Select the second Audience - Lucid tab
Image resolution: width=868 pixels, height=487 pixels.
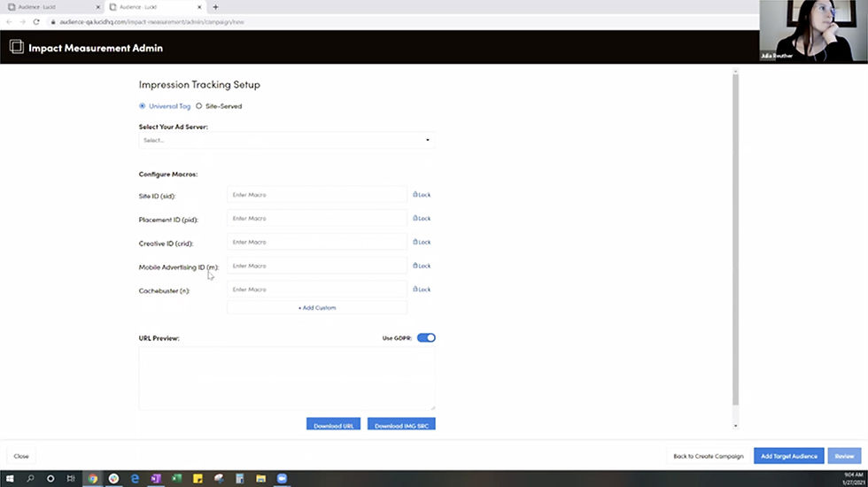coord(154,7)
